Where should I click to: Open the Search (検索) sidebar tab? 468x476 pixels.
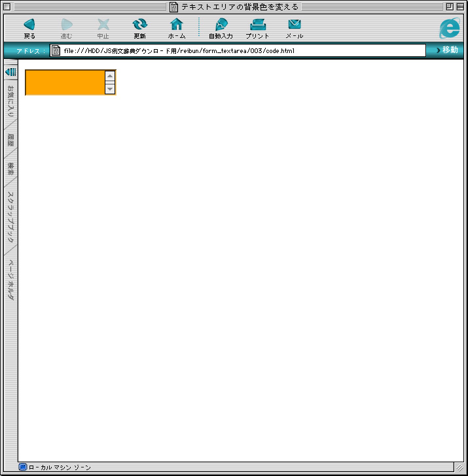[x=10, y=169]
